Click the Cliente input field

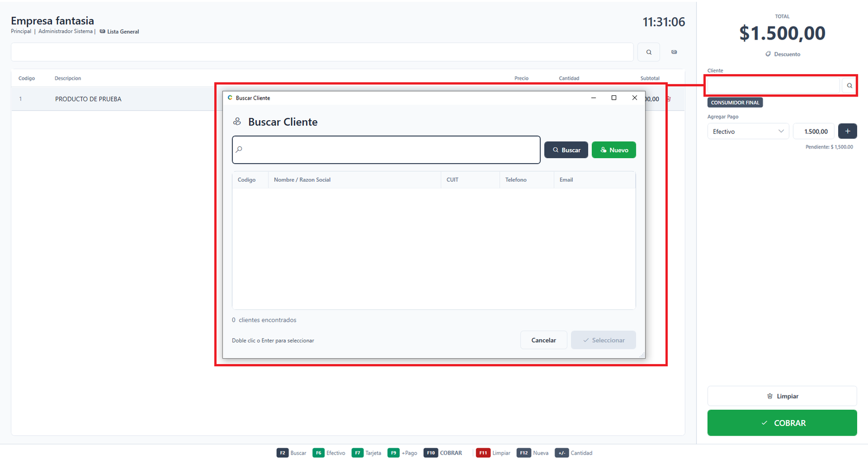pyautogui.click(x=774, y=86)
